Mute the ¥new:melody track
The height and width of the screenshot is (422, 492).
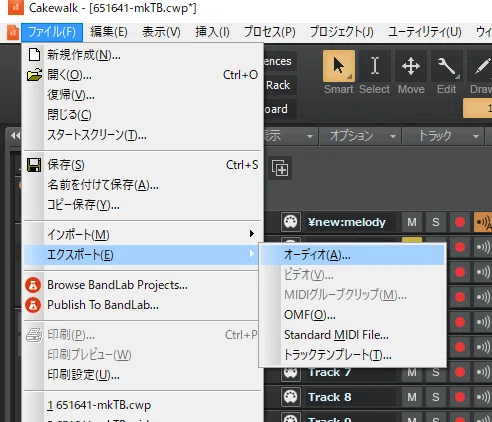(x=412, y=222)
